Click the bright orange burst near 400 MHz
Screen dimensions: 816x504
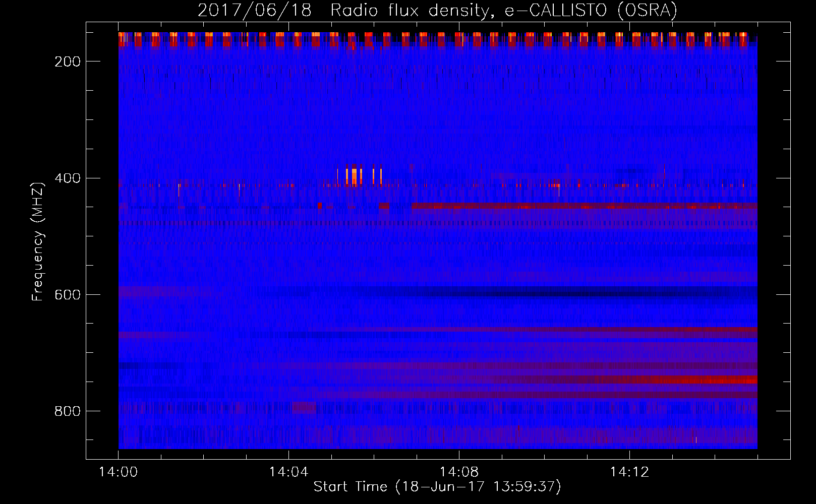pyautogui.click(x=355, y=176)
